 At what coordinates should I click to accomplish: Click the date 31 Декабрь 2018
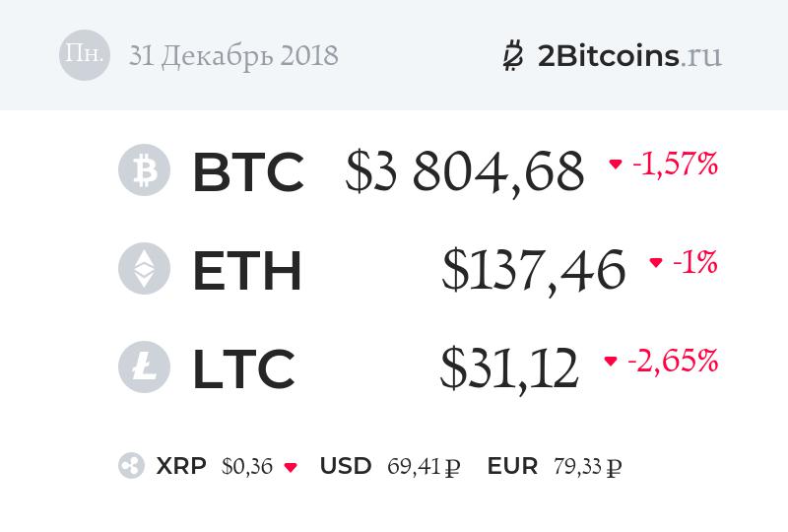(233, 56)
